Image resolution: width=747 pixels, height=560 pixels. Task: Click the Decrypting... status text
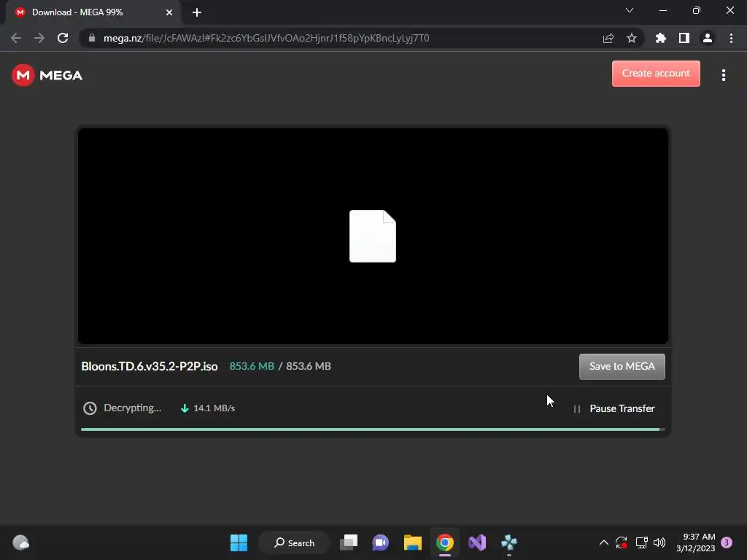click(133, 408)
